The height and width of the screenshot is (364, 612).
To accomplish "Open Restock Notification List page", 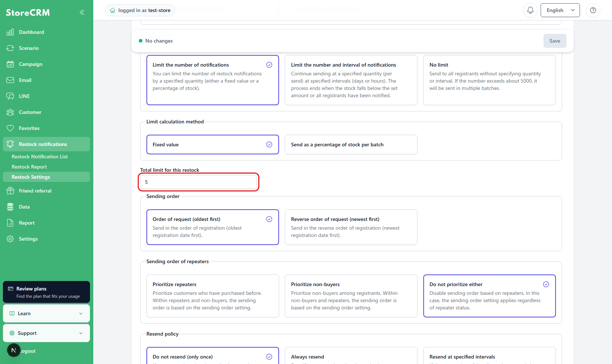I will pyautogui.click(x=40, y=157).
